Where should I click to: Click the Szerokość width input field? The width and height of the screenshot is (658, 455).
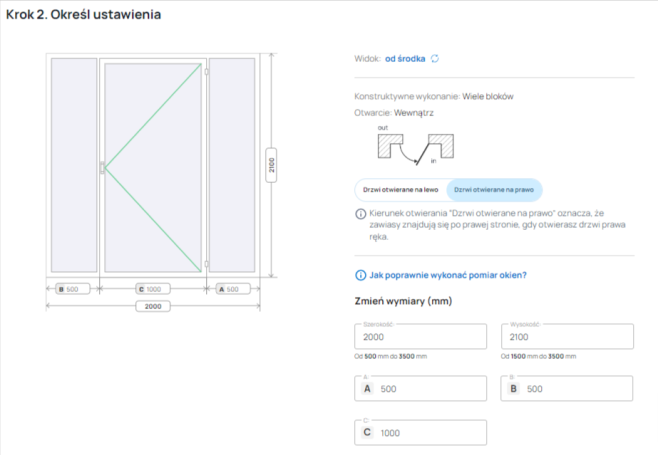(x=420, y=339)
